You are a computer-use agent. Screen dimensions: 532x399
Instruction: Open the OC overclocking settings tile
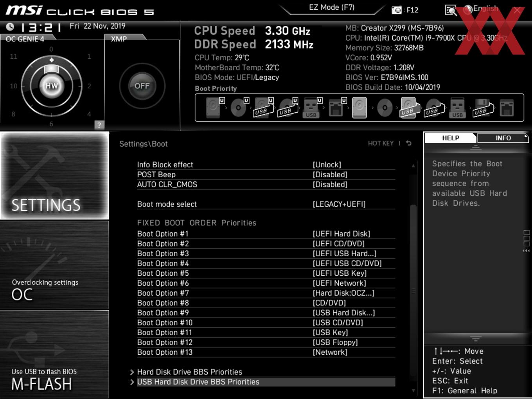[54, 265]
